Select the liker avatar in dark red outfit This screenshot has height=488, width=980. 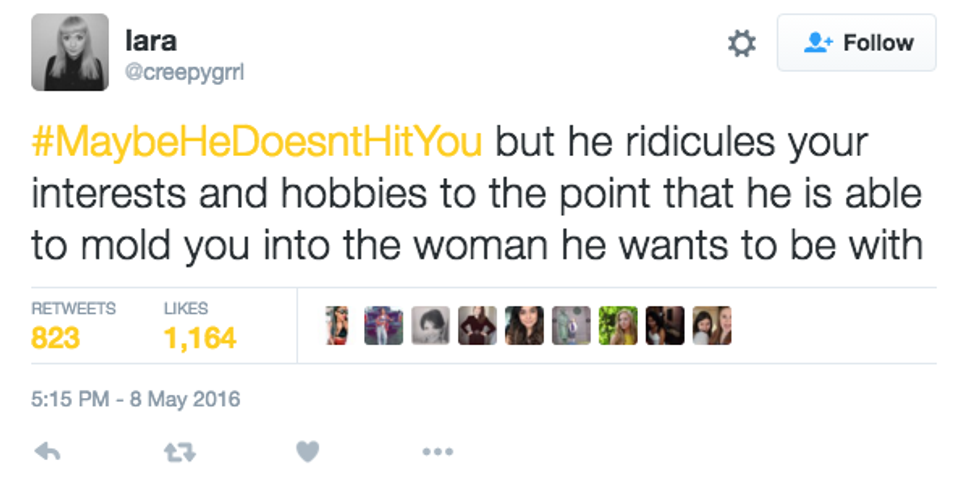pyautogui.click(x=478, y=325)
